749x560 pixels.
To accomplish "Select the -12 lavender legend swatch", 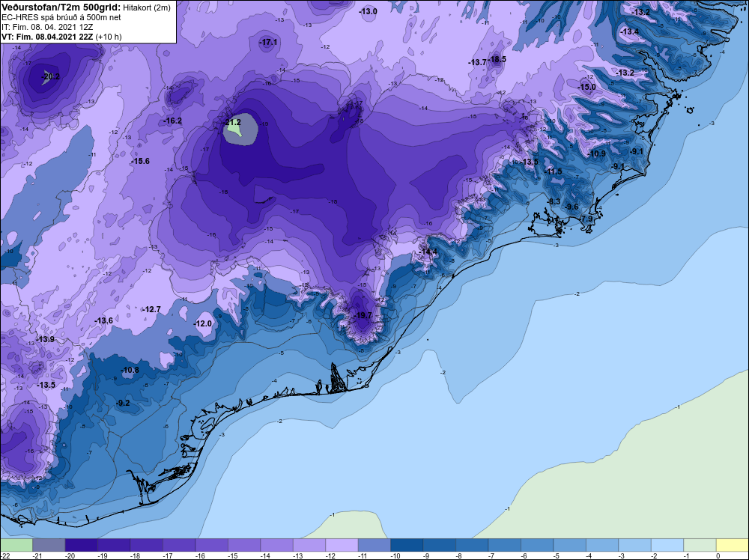I will tap(342, 545).
